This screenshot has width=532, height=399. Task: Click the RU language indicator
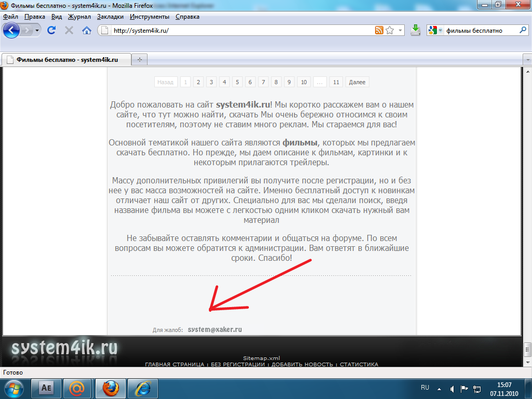click(x=425, y=388)
